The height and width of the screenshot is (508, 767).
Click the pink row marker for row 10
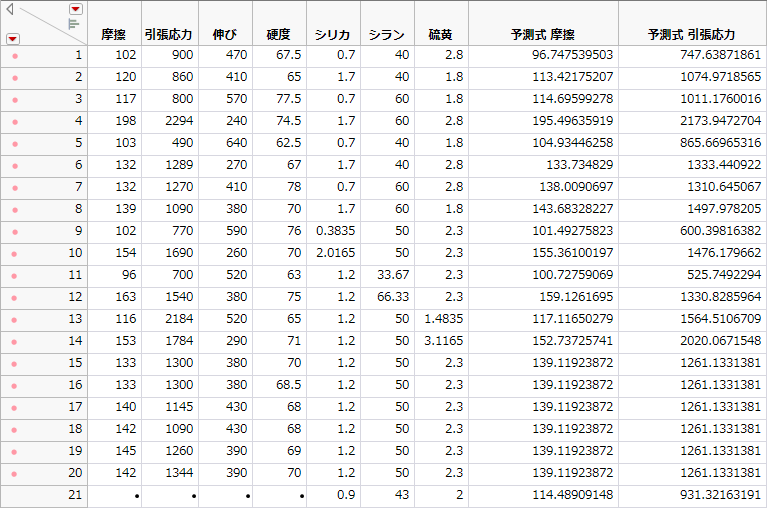(x=15, y=254)
